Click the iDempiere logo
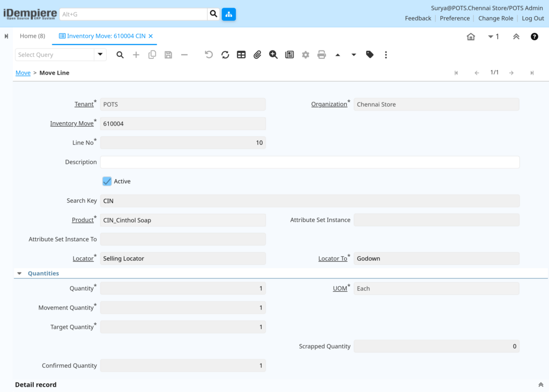Viewport: 549px width, 392px height. [30, 14]
